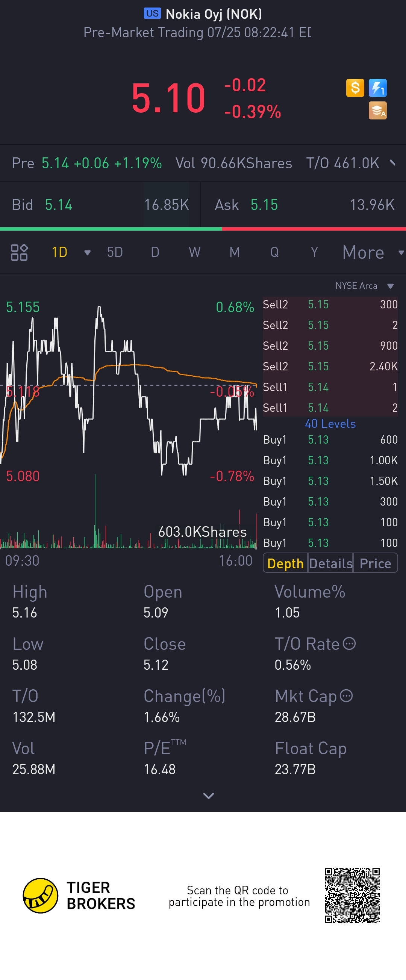The width and height of the screenshot is (406, 980).
Task: Select the Details tab
Action: [x=330, y=563]
